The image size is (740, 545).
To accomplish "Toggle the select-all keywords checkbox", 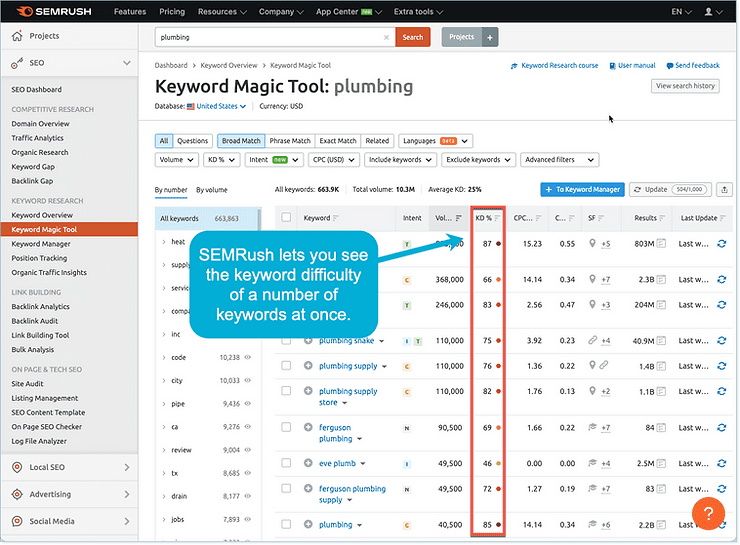I will [286, 218].
